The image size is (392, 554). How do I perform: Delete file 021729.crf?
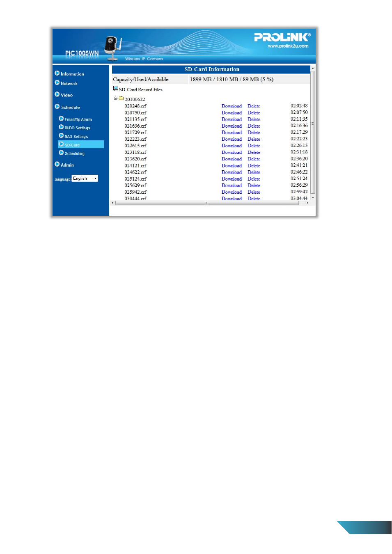(254, 132)
